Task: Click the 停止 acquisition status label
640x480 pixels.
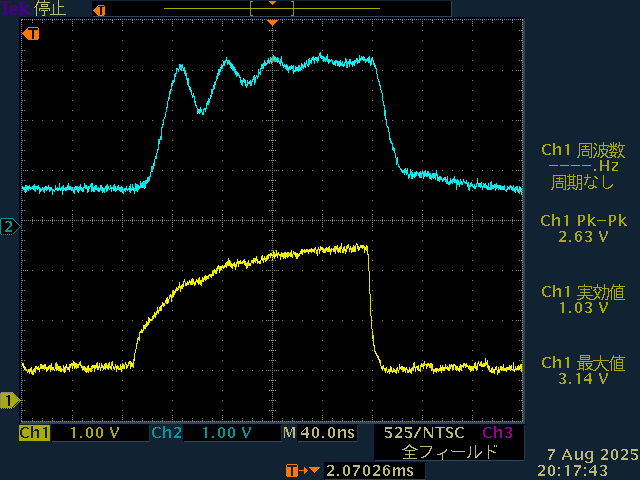Action: [50, 9]
